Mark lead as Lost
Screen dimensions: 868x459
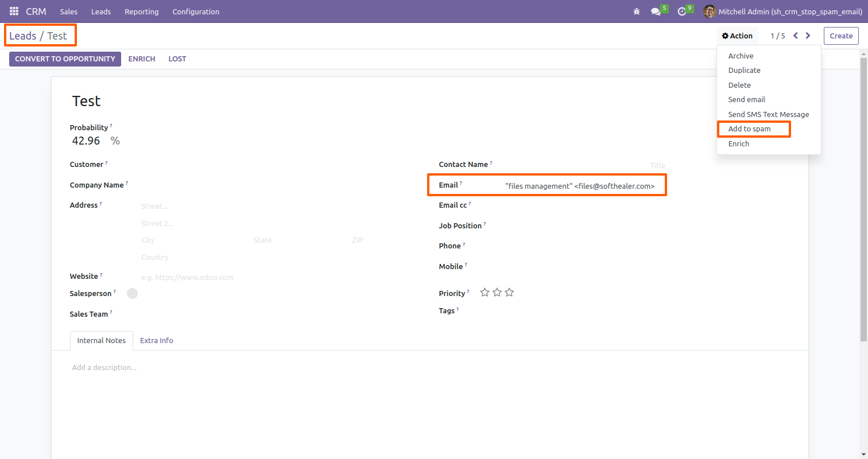(177, 59)
